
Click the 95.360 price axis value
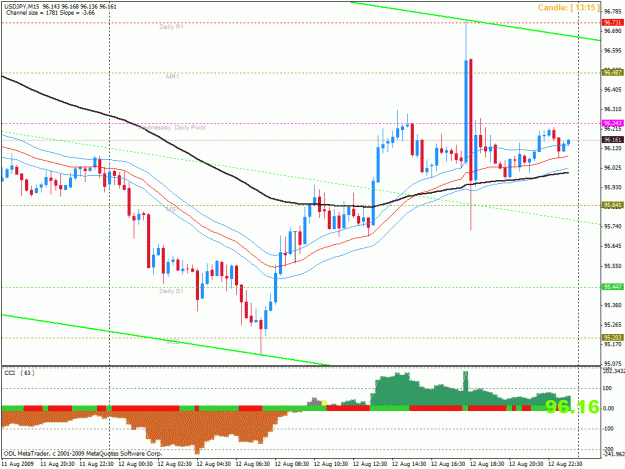[613, 305]
